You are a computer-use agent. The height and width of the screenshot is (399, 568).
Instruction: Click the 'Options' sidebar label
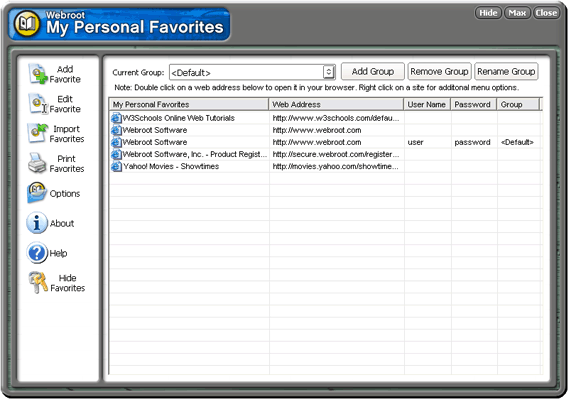[x=65, y=194]
